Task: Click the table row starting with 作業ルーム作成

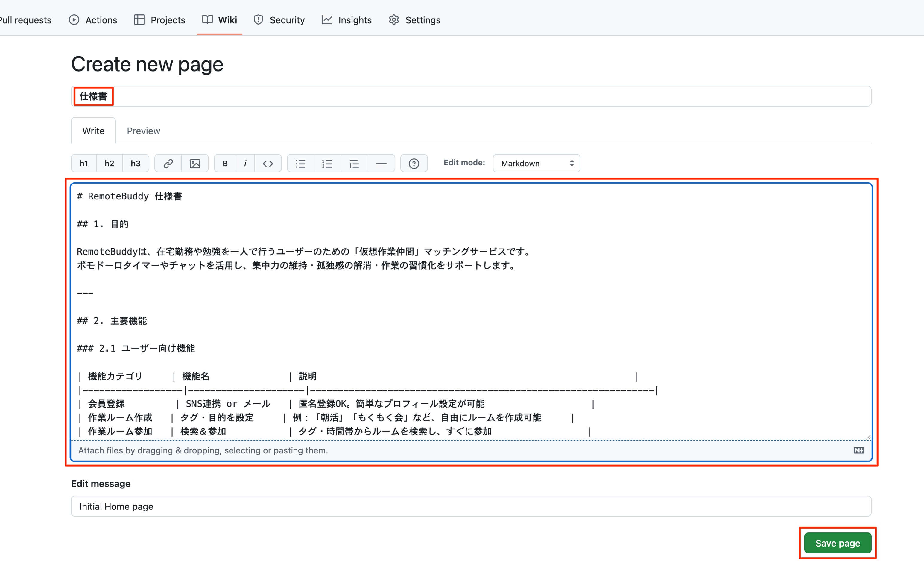Action: pos(326,418)
